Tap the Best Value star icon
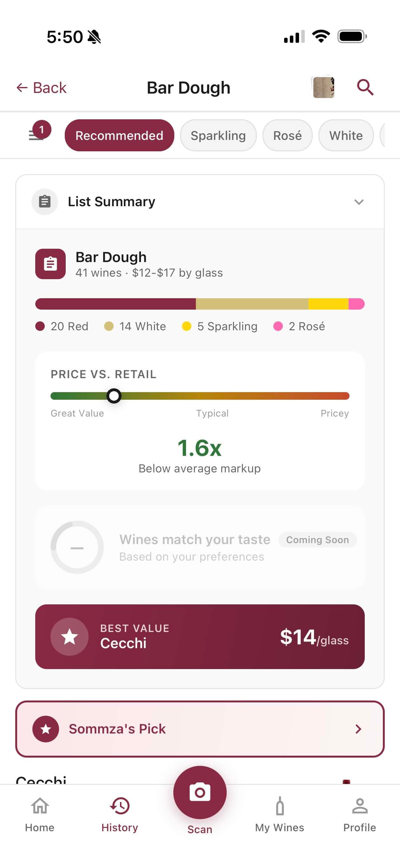 pyautogui.click(x=70, y=636)
